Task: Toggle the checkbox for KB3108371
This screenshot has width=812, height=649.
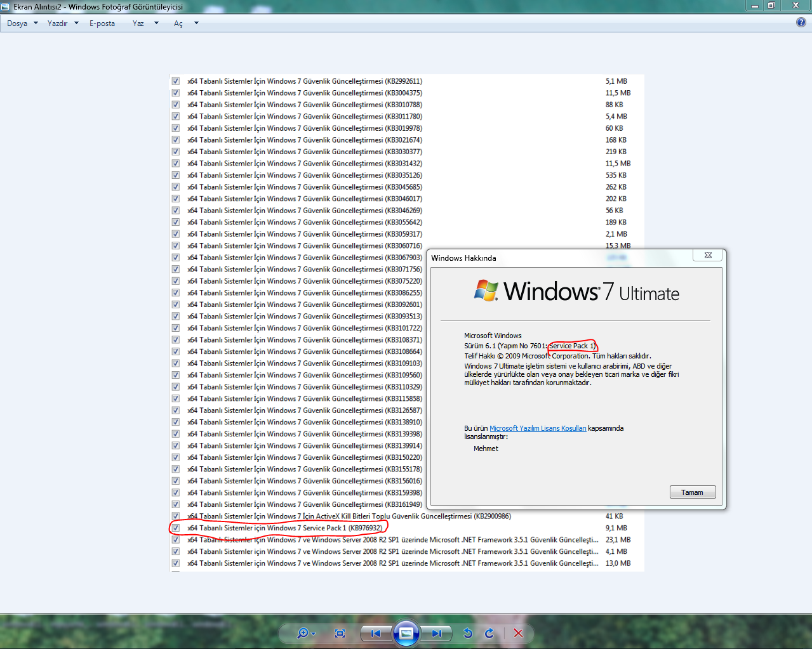Action: pyautogui.click(x=175, y=340)
